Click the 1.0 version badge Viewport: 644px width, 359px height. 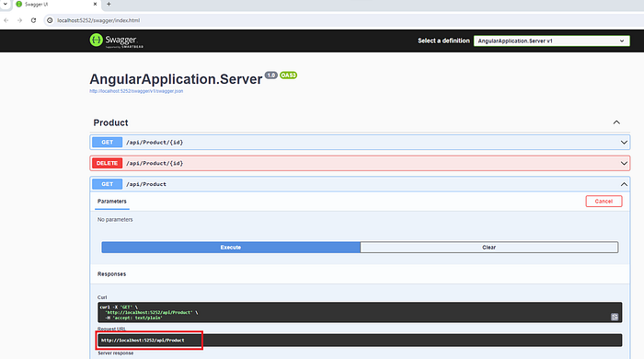click(x=271, y=75)
